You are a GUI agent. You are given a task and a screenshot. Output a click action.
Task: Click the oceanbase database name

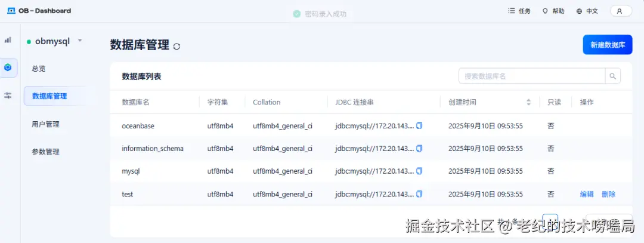coord(138,126)
